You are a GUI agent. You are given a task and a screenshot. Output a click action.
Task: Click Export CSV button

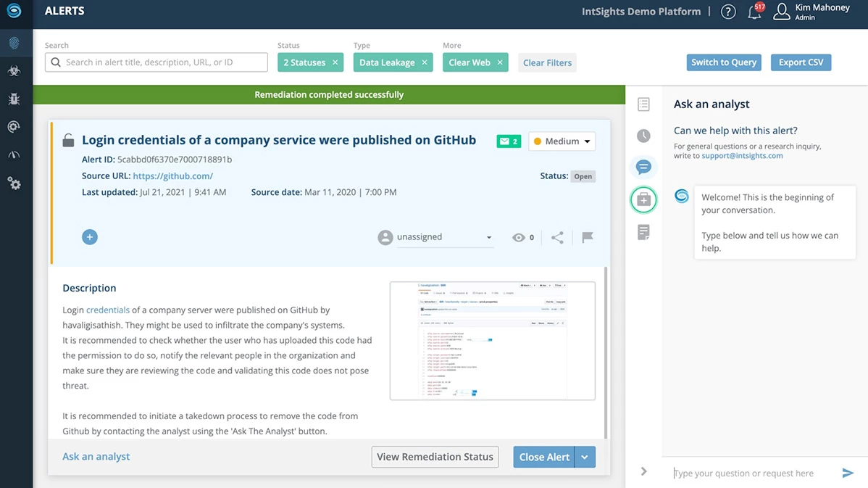coord(801,62)
